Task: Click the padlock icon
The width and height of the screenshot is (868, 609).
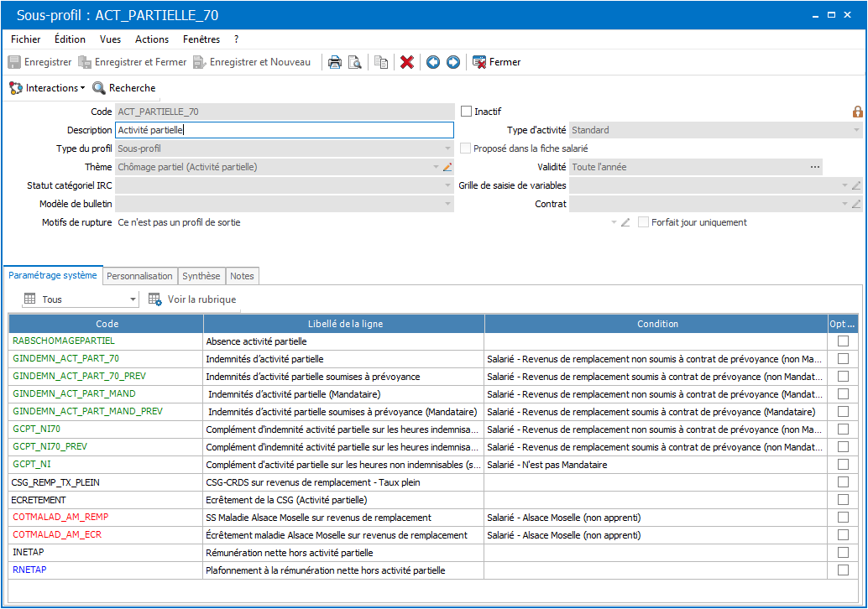Action: point(857,112)
